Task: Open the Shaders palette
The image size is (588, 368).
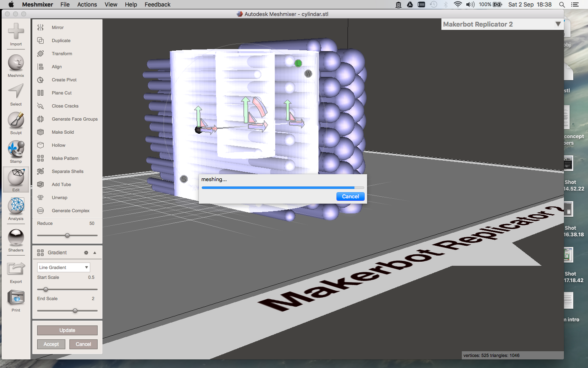Action: 16,240
